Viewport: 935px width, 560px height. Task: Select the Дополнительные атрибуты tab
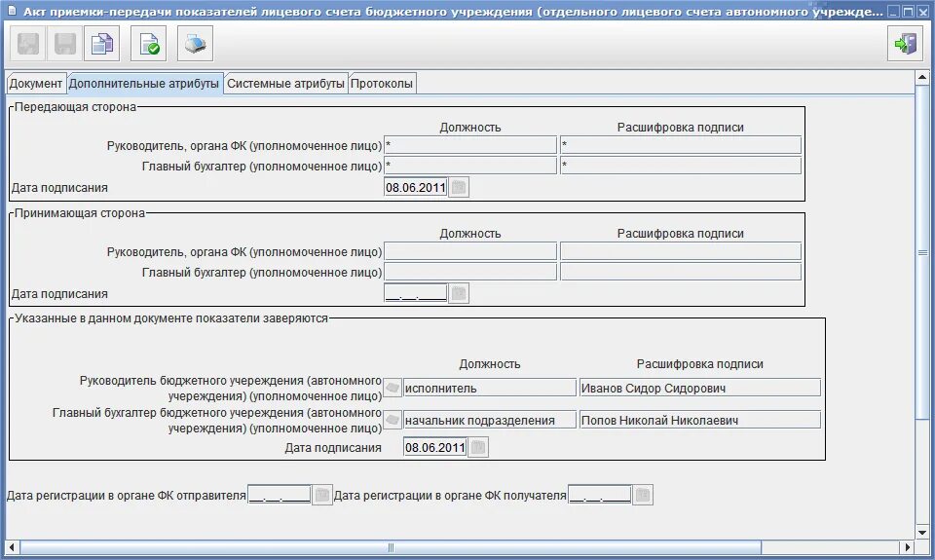click(x=144, y=84)
